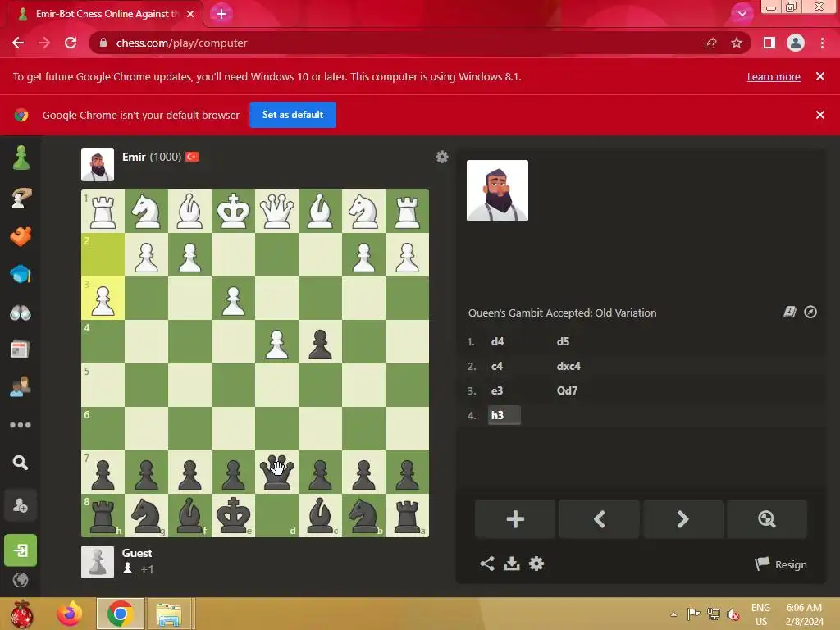The height and width of the screenshot is (630, 840).
Task: Open the tab search dropdown arrow
Action: [742, 14]
